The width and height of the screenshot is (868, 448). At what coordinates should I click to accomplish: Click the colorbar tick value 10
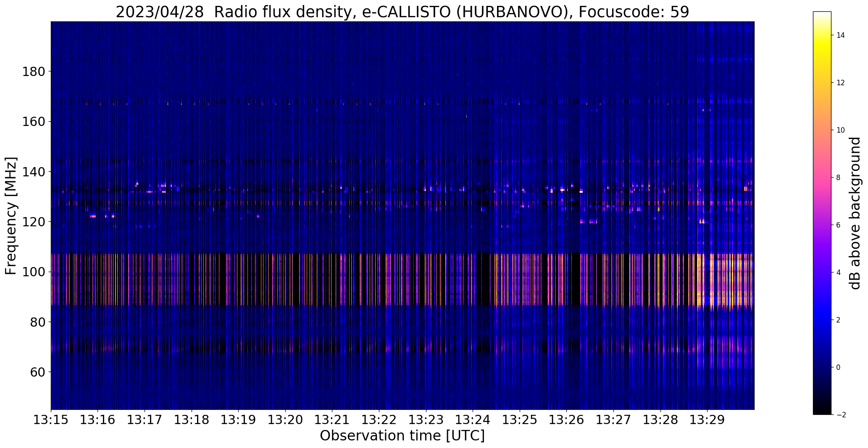click(x=841, y=131)
